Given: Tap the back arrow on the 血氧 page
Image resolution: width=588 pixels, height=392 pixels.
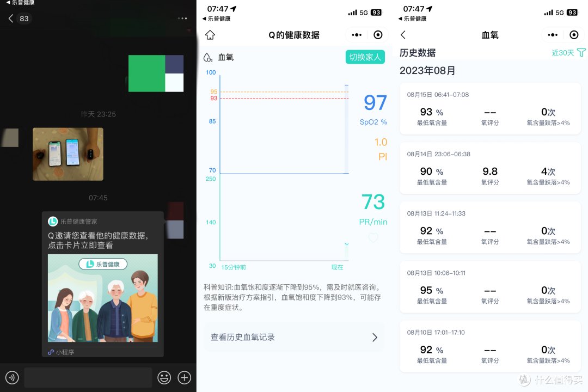Looking at the screenshot, I should [x=403, y=35].
